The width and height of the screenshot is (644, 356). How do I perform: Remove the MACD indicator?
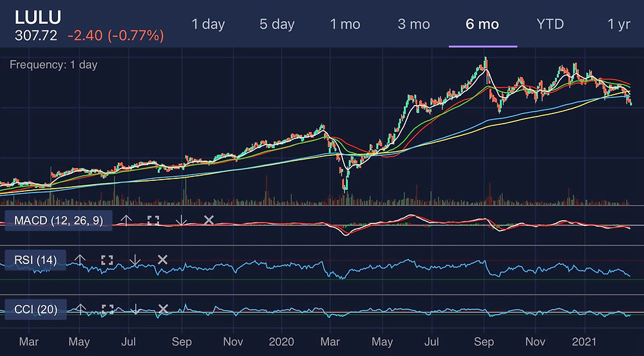pos(209,221)
